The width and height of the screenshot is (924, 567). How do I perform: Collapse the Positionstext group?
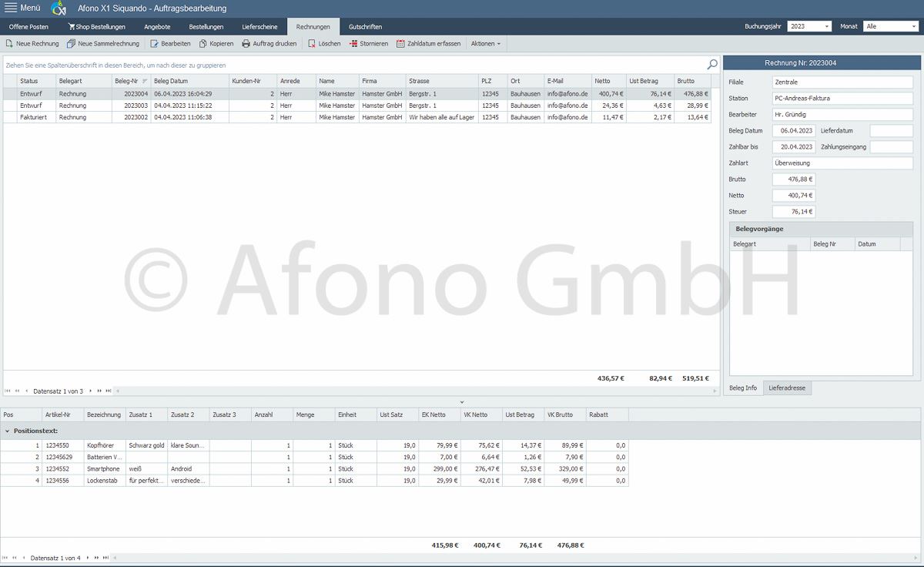7,431
